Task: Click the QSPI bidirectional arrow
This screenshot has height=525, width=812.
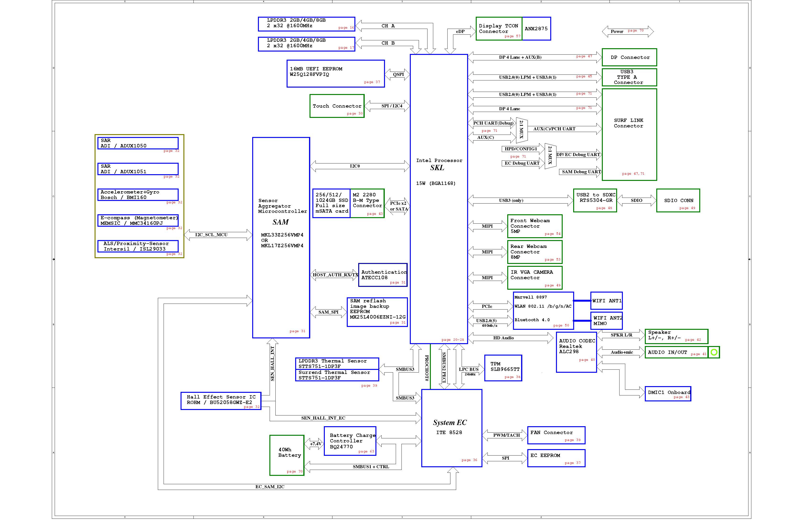Action: pyautogui.click(x=397, y=74)
